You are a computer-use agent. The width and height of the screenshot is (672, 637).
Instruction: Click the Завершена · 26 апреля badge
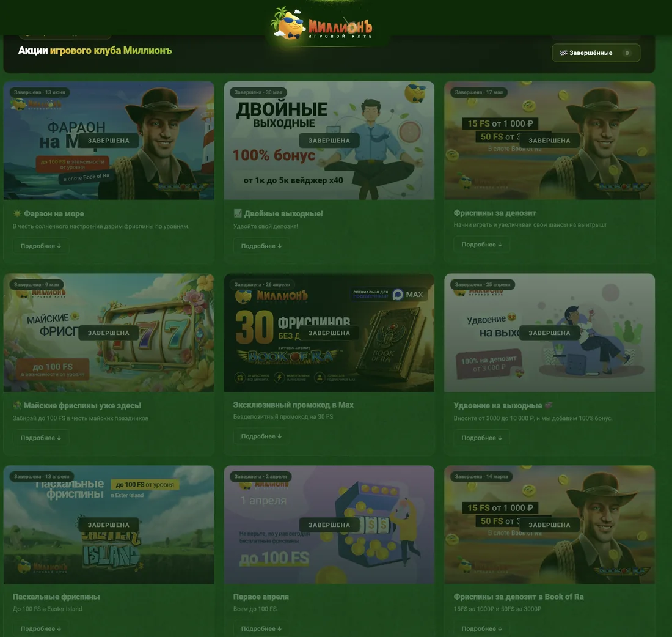[262, 284]
